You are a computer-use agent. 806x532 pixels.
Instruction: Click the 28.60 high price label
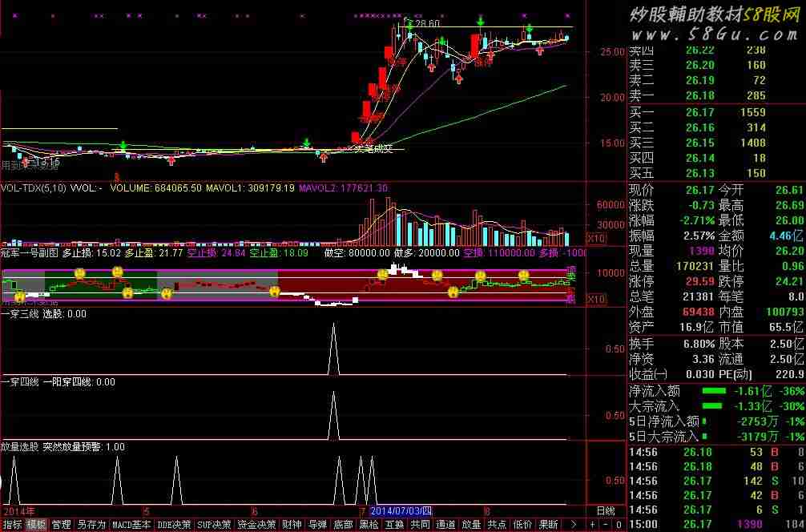point(427,24)
